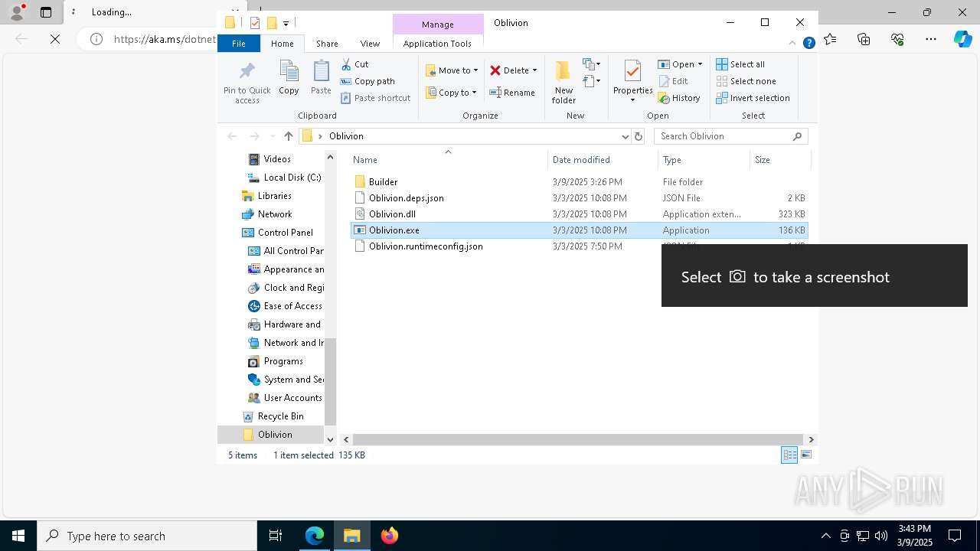Open Microsoft Edge from taskbar
This screenshot has height=551, width=980.
coord(315,536)
